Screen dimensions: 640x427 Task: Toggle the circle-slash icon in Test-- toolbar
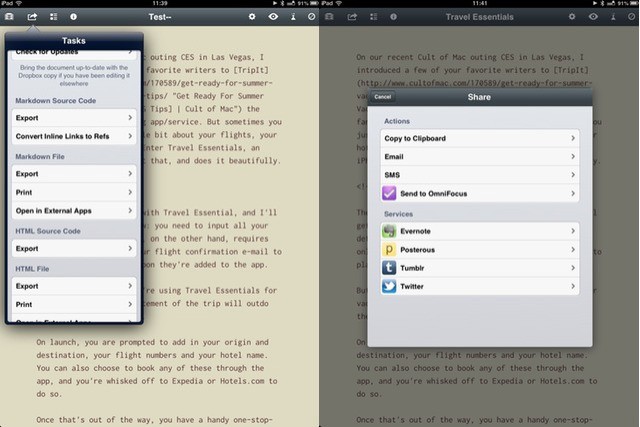pyautogui.click(x=311, y=17)
